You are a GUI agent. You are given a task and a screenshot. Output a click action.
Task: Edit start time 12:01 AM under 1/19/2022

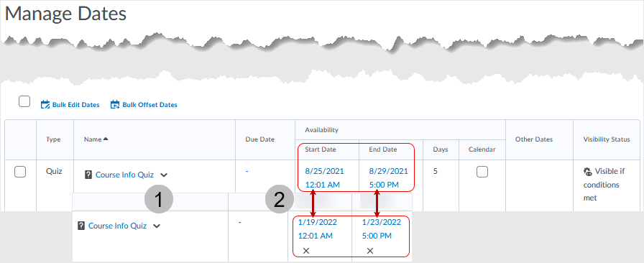pos(316,236)
